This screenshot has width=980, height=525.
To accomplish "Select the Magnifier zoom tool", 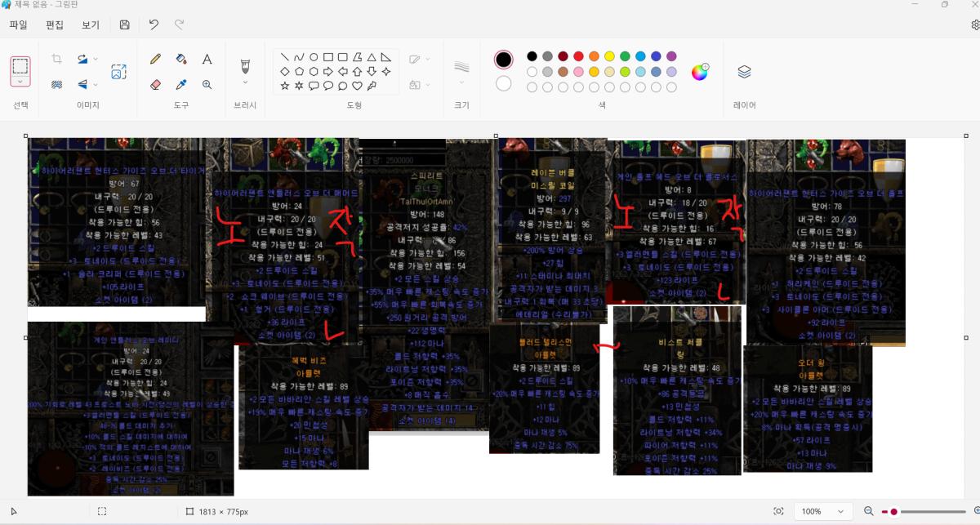I will point(207,84).
